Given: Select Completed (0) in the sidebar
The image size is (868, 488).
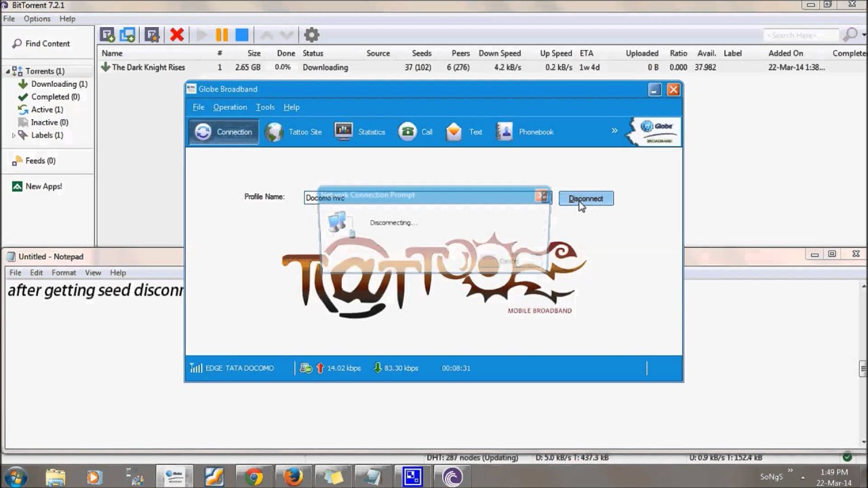Looking at the screenshot, I should (55, 97).
